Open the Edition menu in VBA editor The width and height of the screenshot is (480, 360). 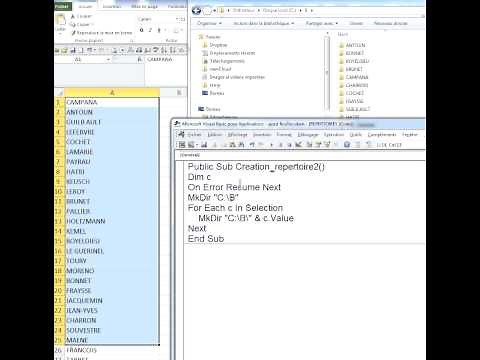point(214,134)
